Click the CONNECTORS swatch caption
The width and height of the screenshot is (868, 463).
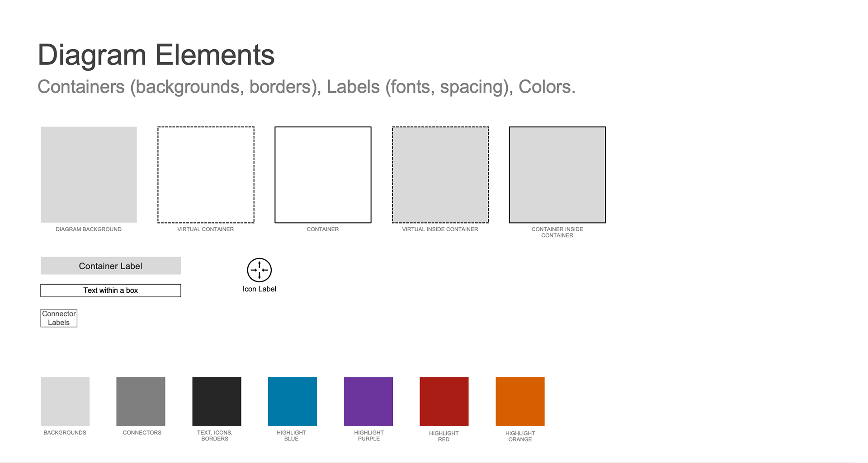142,433
